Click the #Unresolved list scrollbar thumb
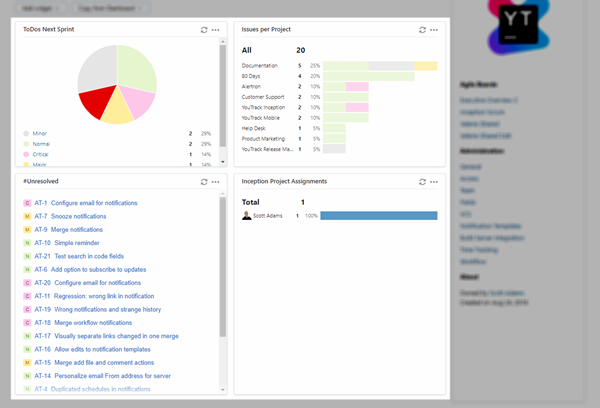 tap(223, 267)
